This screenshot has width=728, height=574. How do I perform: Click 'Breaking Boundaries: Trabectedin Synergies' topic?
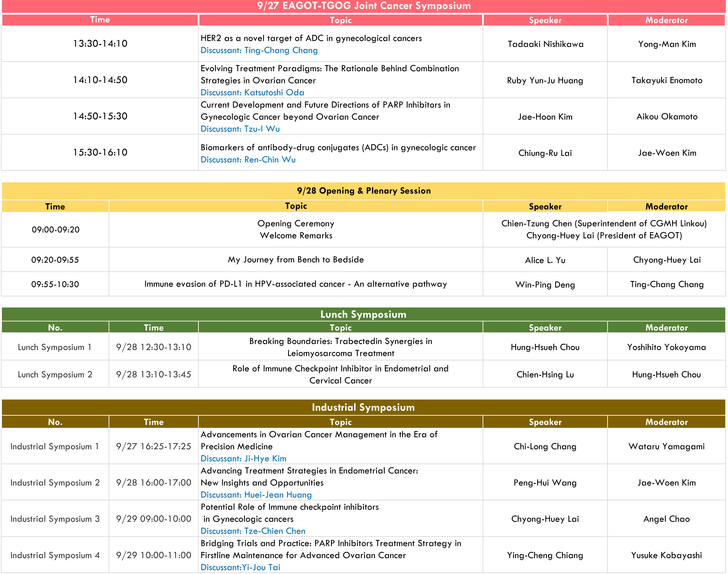tap(341, 347)
